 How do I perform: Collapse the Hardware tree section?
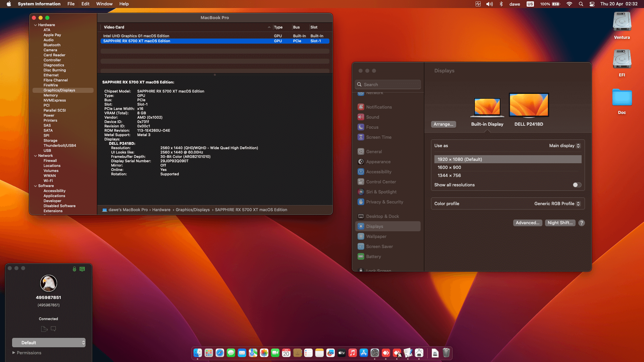click(x=36, y=25)
